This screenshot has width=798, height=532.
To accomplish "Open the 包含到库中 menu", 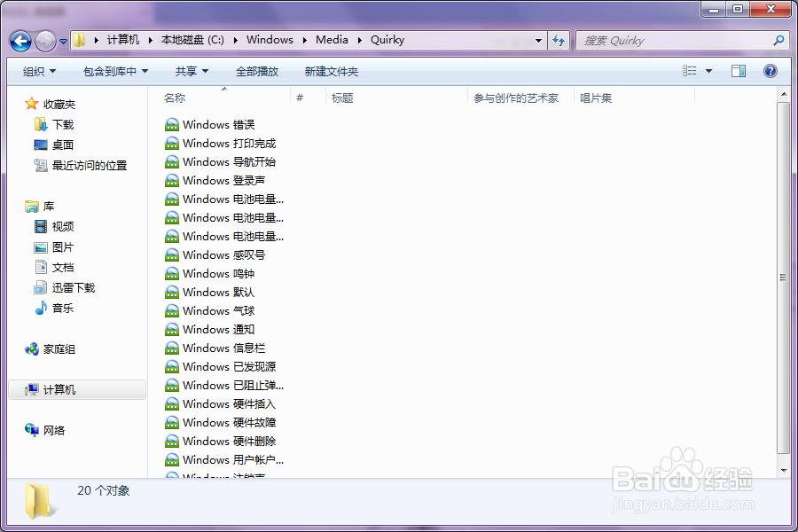I will click(x=115, y=71).
